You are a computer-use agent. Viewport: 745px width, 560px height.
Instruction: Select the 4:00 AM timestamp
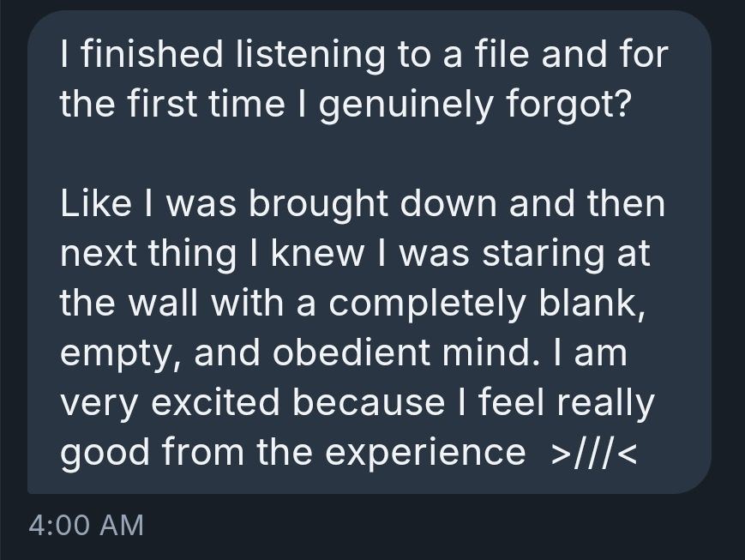click(86, 522)
